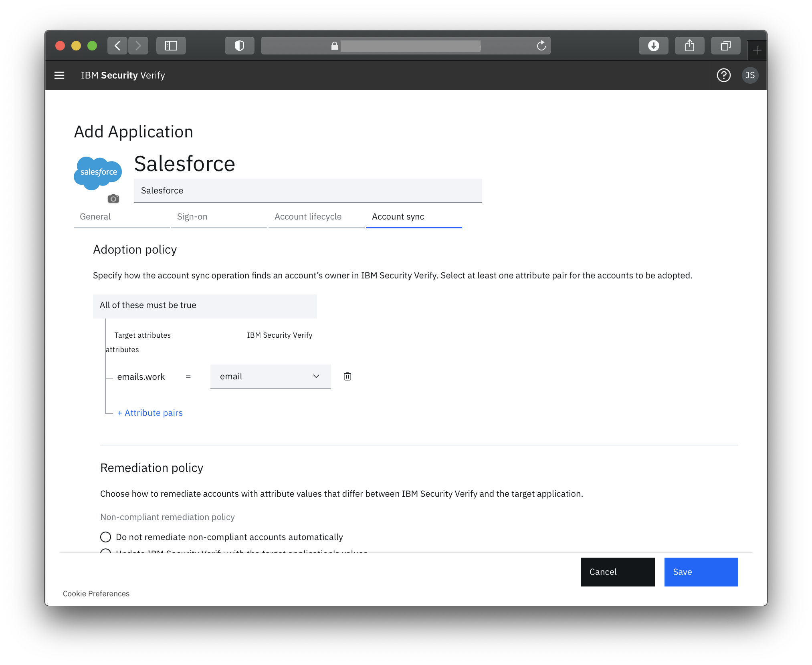
Task: Reload the page in the browser
Action: pos(541,46)
